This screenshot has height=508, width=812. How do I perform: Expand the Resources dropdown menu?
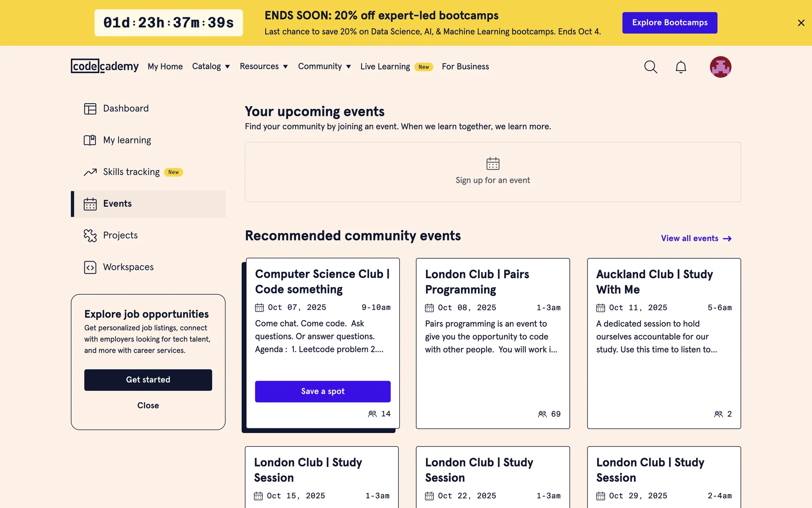tap(263, 66)
